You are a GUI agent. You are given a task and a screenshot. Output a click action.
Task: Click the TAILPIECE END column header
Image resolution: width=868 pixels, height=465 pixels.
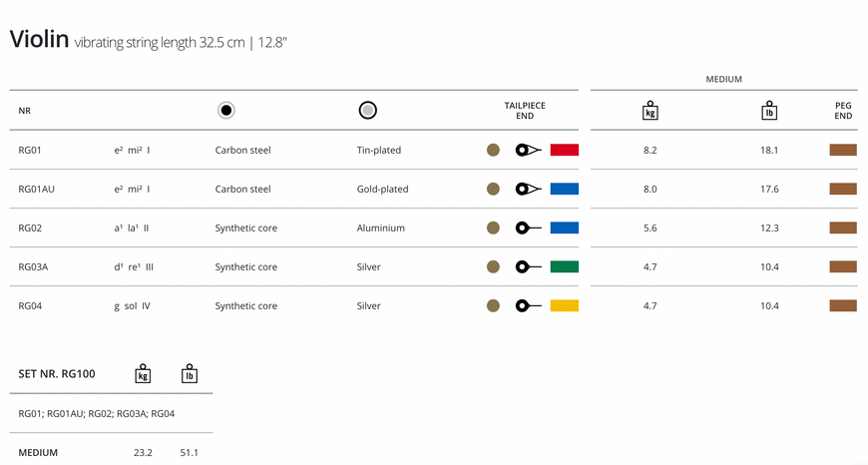click(525, 110)
